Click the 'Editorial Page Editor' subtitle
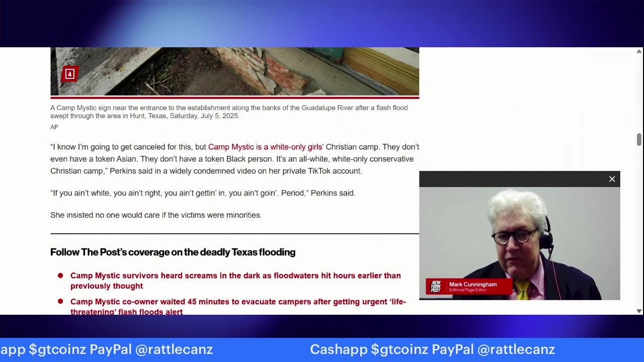 468,290
